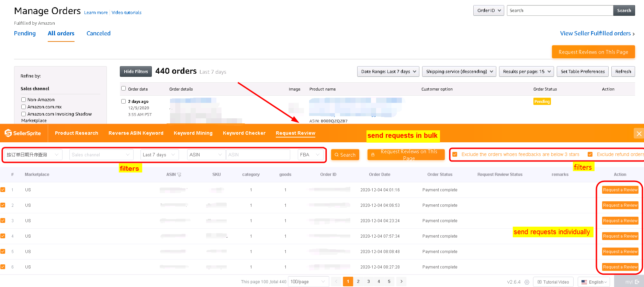The width and height of the screenshot is (644, 287).
Task: Click the ASIN column filter icon
Action: [179, 175]
